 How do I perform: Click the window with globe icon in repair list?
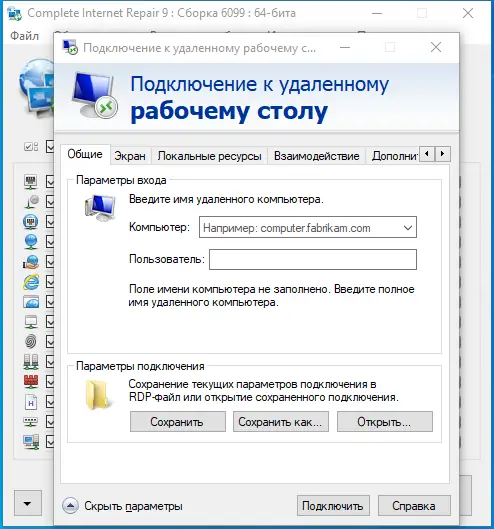tap(31, 302)
